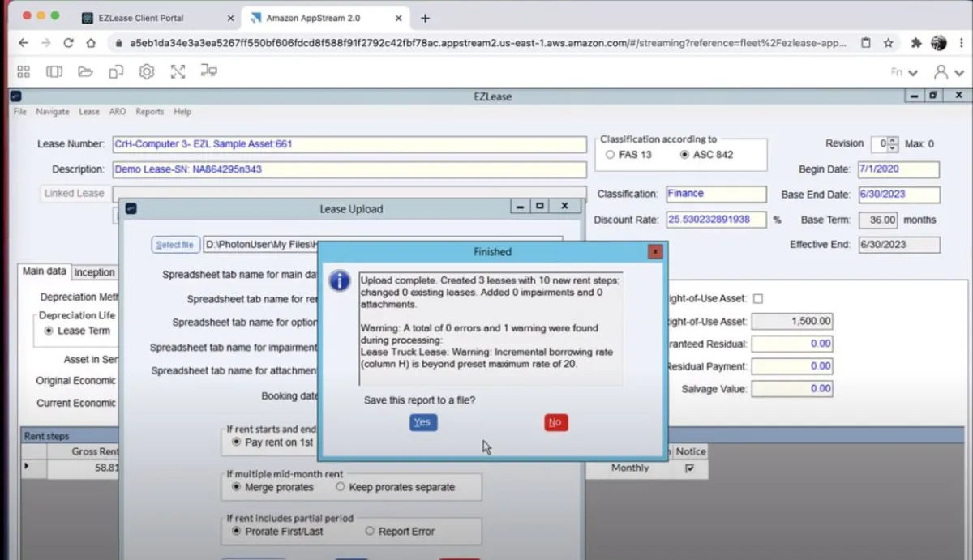Close the Lease Upload window
The width and height of the screenshot is (973, 560).
pyautogui.click(x=565, y=207)
